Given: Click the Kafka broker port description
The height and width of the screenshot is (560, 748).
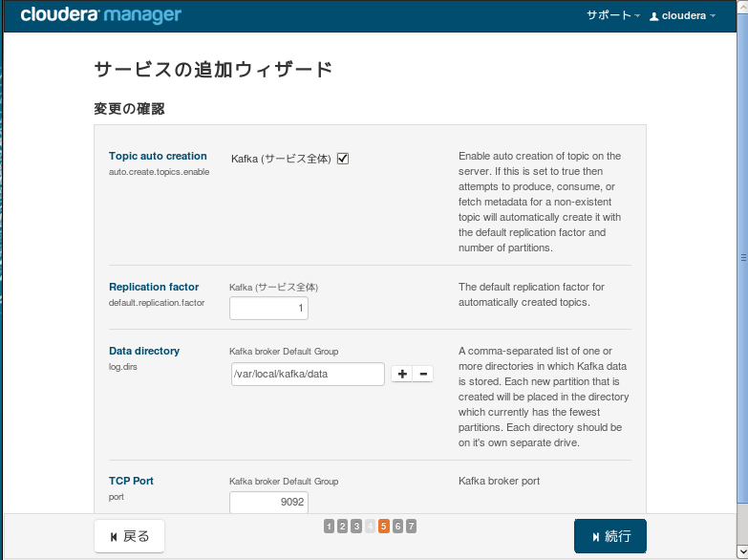Looking at the screenshot, I should coord(499,481).
